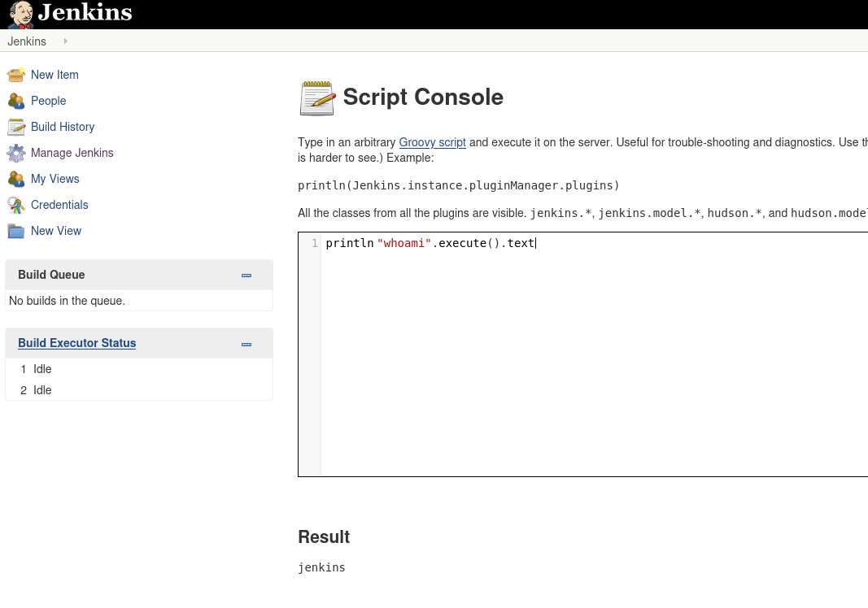Open the Build Executor Status link

pos(77,343)
